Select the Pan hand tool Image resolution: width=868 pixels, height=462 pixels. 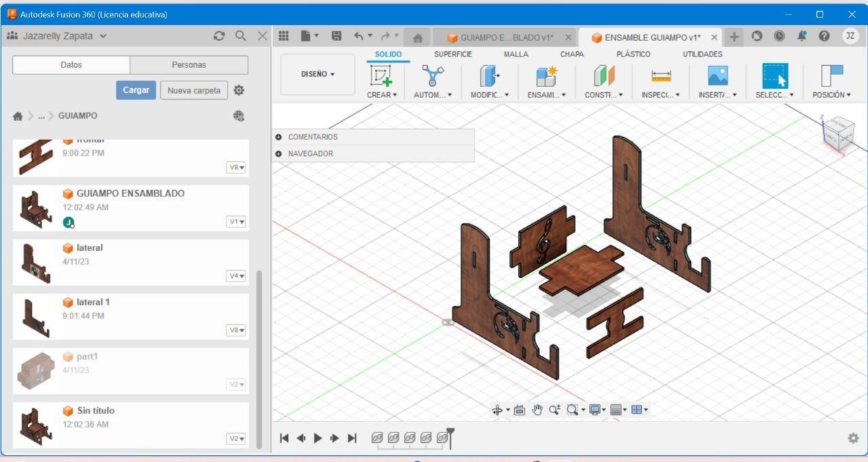537,410
